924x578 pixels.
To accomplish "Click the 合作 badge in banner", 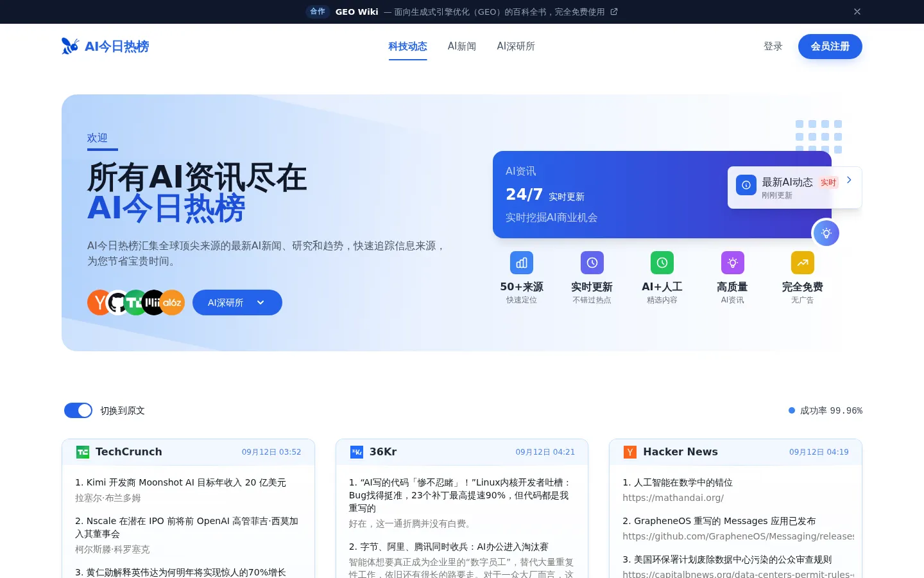I will 318,12.
